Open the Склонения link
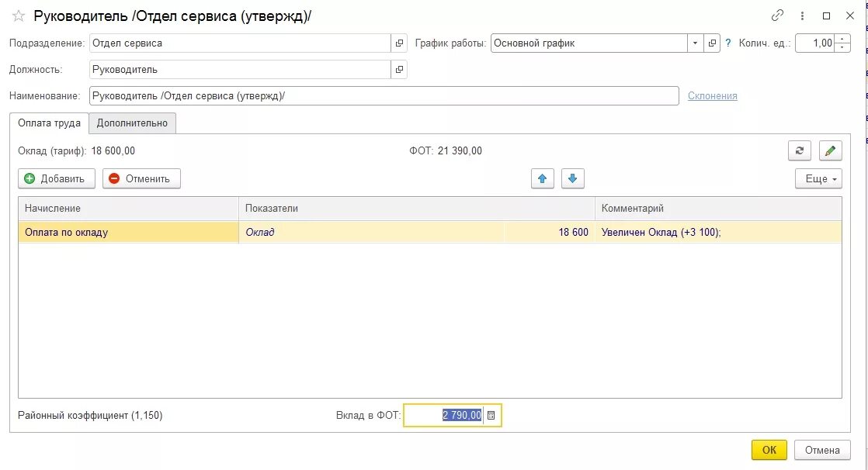868x470 pixels. (713, 95)
